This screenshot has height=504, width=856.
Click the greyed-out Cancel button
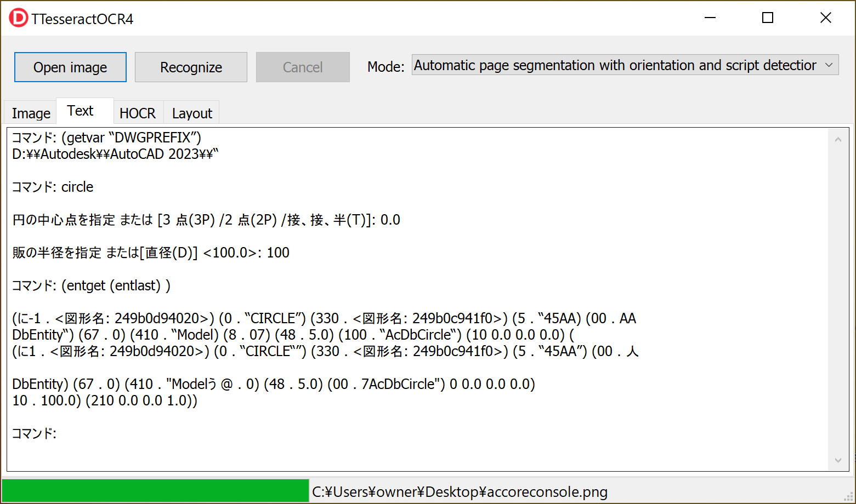coord(303,67)
